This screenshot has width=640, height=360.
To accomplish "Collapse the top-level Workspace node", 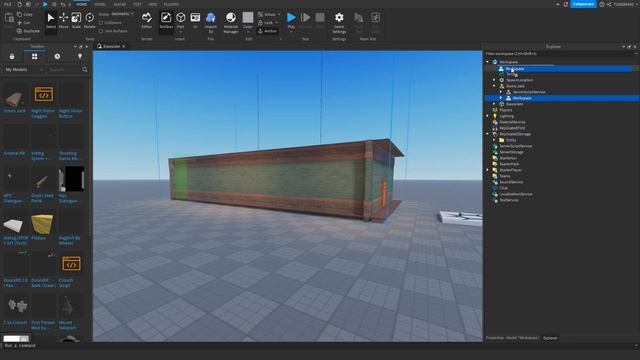I will tap(487, 62).
